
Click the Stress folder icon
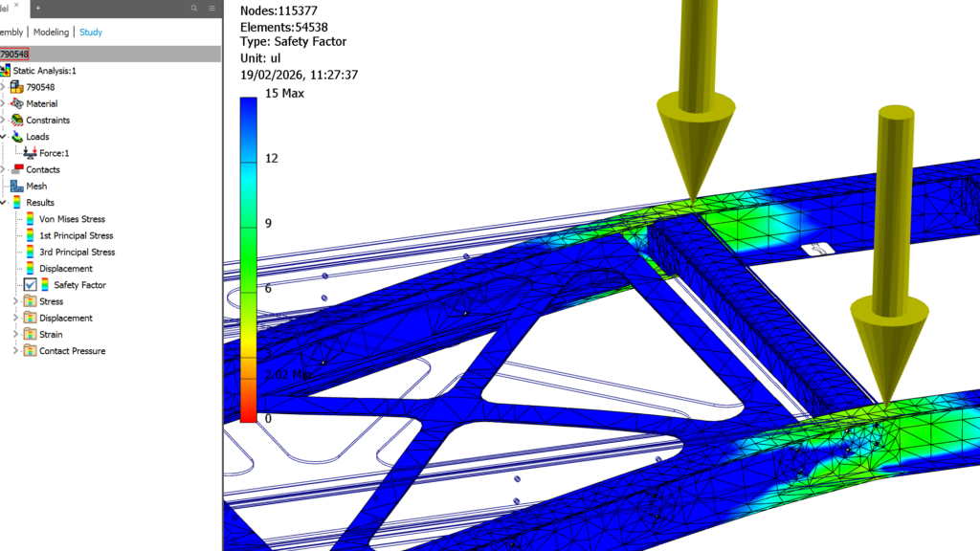(30, 301)
